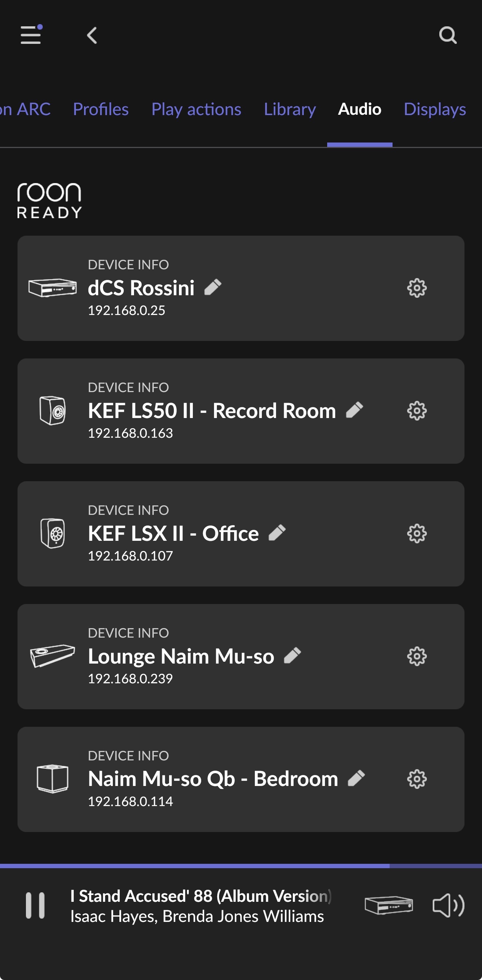Edit the KEF LS50 II Record Room name
Viewport: 482px width, 980px height.
coord(354,410)
